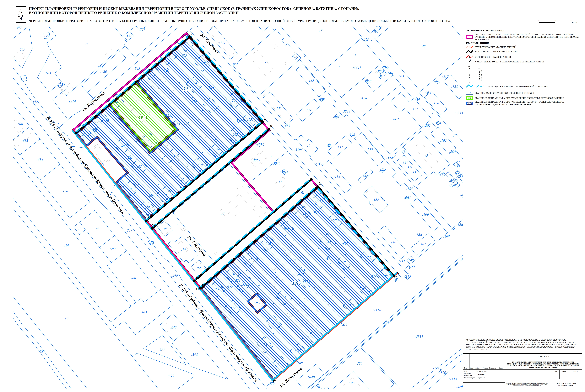Click the name Тучина О.В. in title block

point(481,374)
